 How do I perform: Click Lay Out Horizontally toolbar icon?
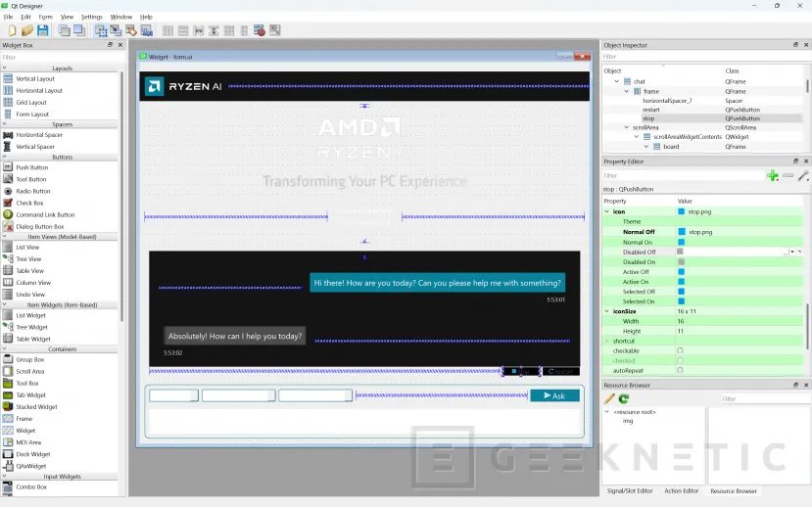(x=167, y=30)
